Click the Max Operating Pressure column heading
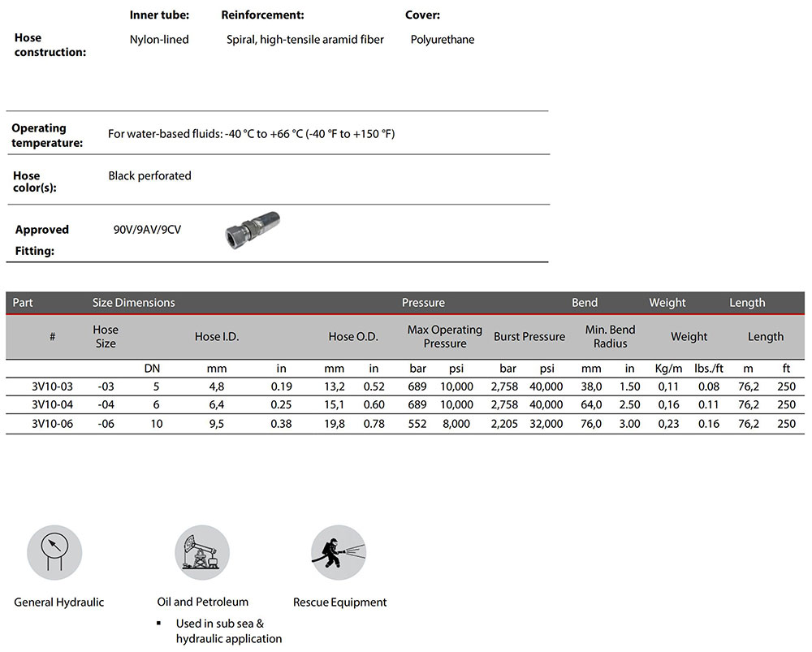 444,336
